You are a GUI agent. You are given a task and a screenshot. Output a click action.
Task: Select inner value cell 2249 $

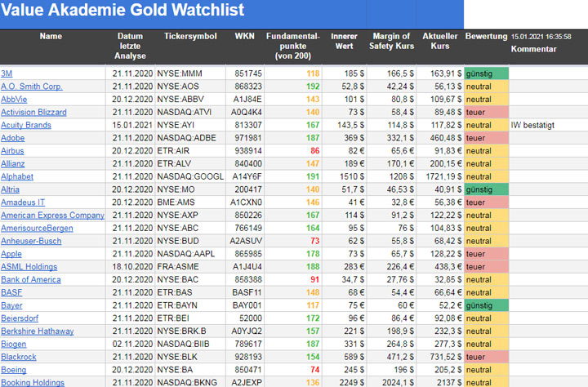(x=345, y=382)
